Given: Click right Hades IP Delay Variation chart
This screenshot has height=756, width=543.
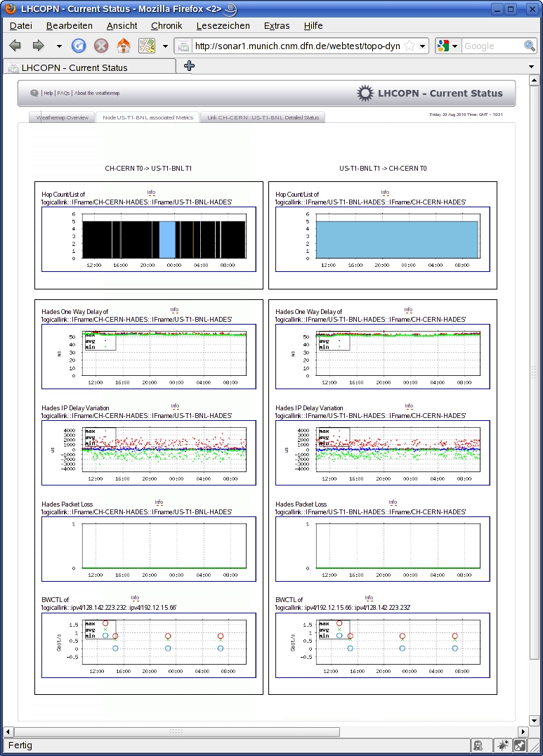Looking at the screenshot, I should pos(382,452).
